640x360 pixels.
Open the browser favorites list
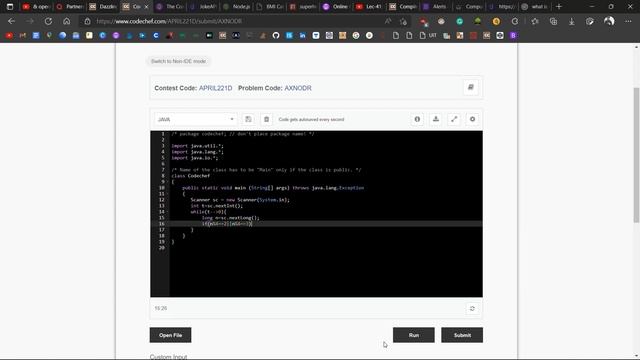535,21
